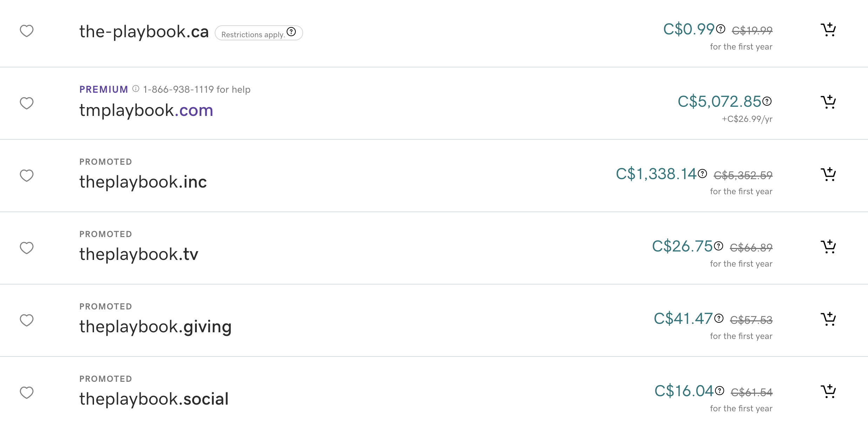Add theplaybook.inc to cart
This screenshot has height=425, width=868.
coord(828,175)
